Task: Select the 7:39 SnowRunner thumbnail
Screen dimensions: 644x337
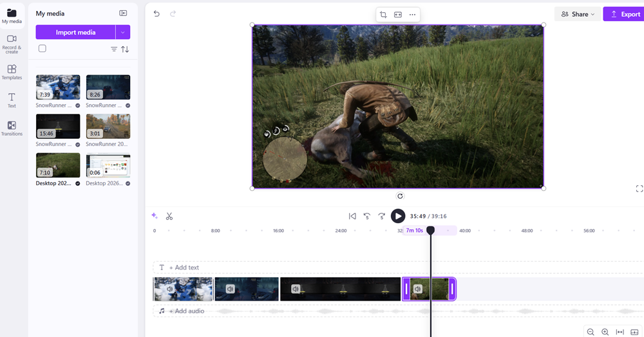Action: click(x=58, y=87)
